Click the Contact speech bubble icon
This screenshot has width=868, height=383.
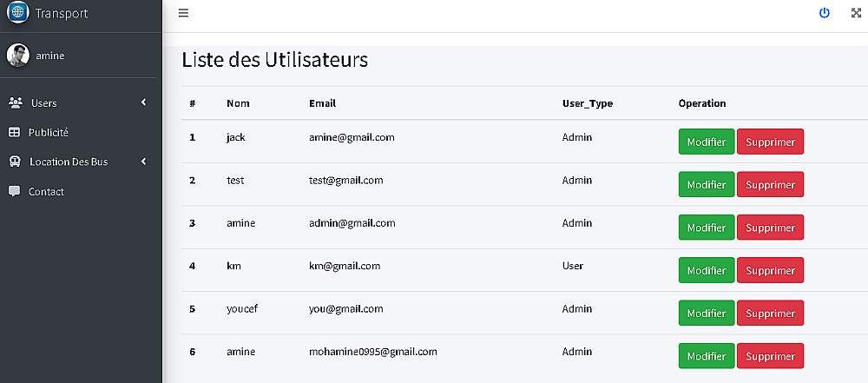14,191
